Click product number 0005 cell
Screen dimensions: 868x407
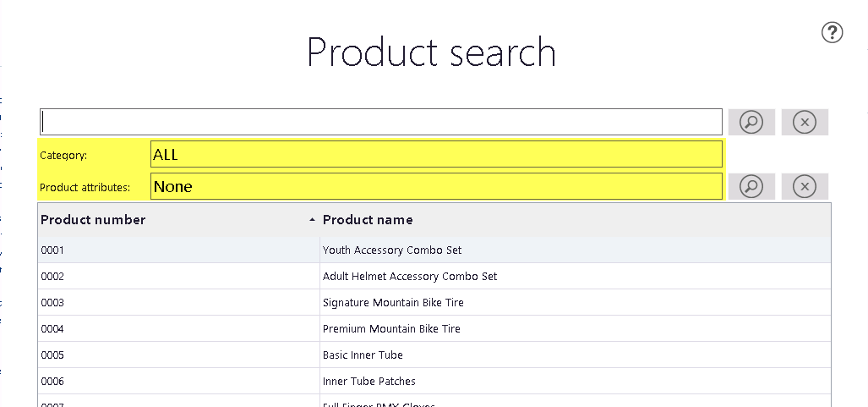tap(179, 355)
